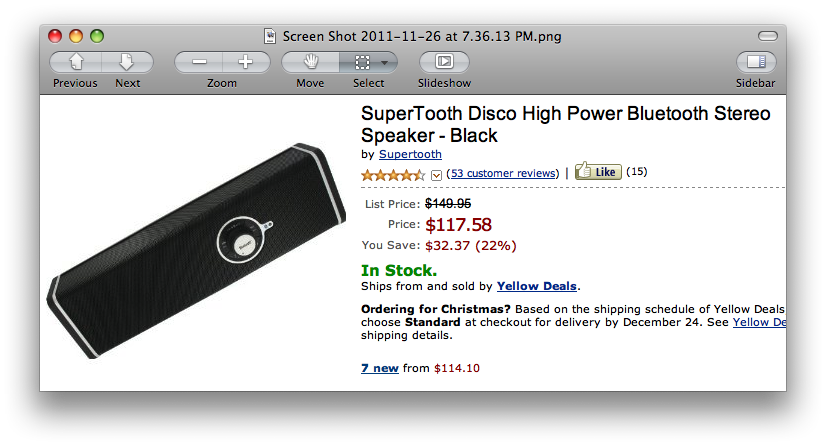Expand the star rating dropdown arrow

(x=436, y=175)
